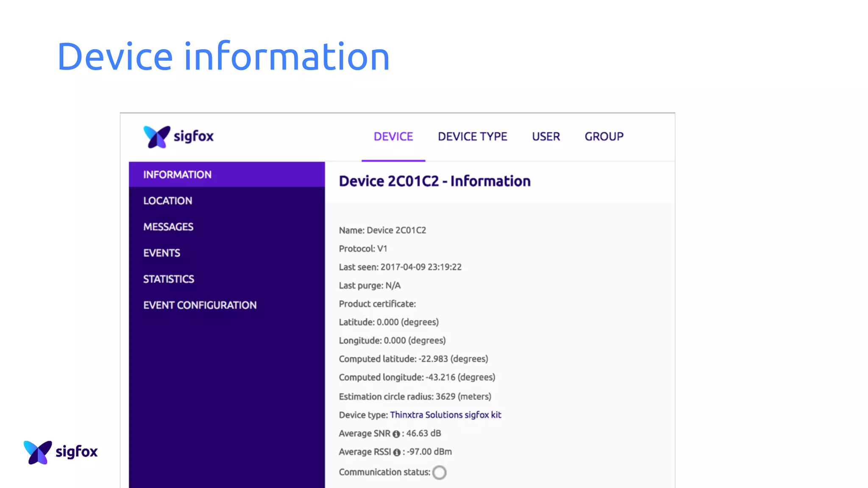
Task: Open EVENTS sidebar item
Action: tap(161, 253)
